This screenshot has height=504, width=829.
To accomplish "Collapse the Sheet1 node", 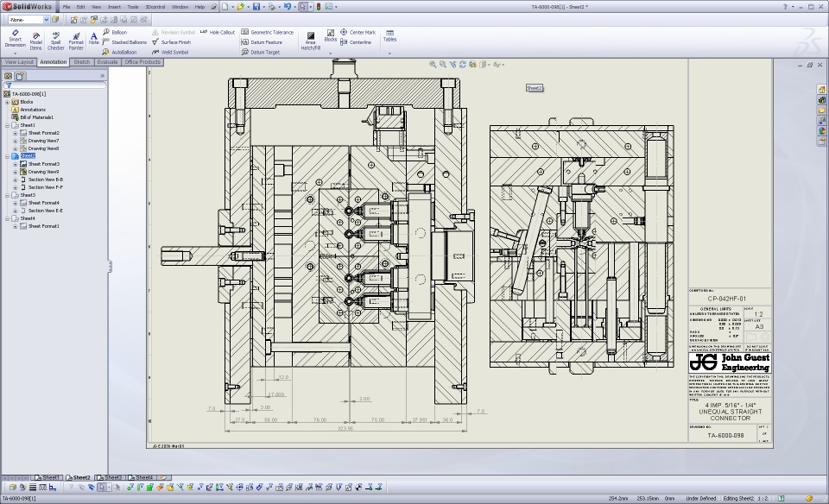I will coord(8,125).
